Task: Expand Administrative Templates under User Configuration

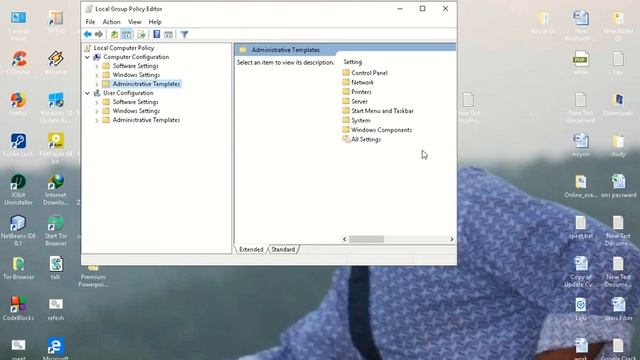Action: tap(97, 120)
